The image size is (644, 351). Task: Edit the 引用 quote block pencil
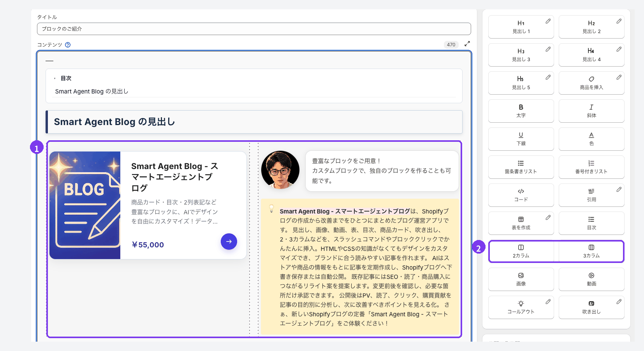pos(619,189)
